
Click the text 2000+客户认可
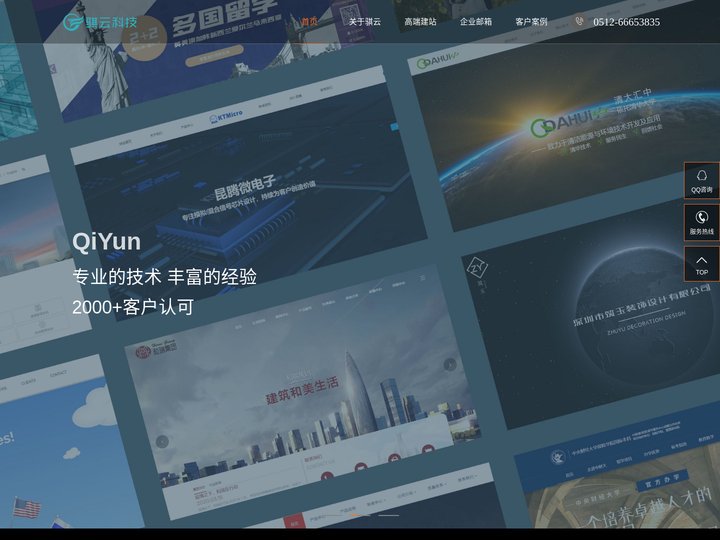(133, 307)
